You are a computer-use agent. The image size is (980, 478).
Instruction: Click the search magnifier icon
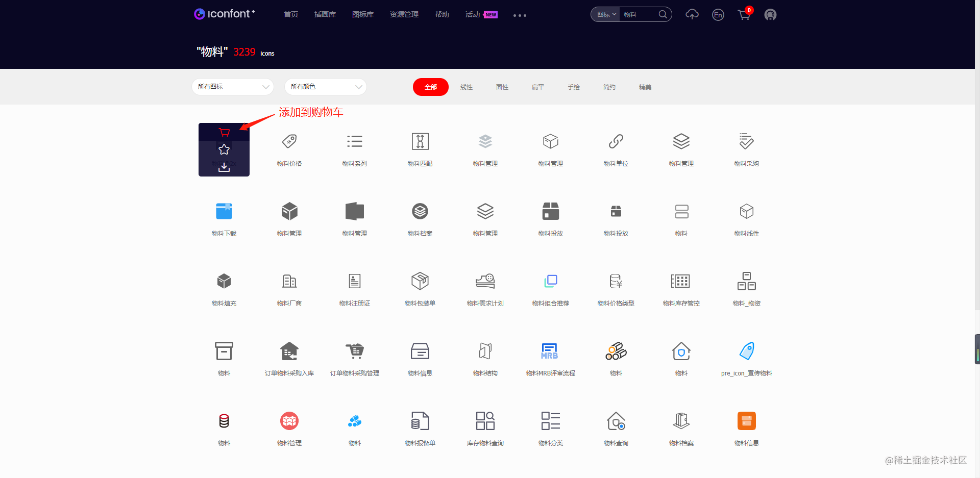663,14
